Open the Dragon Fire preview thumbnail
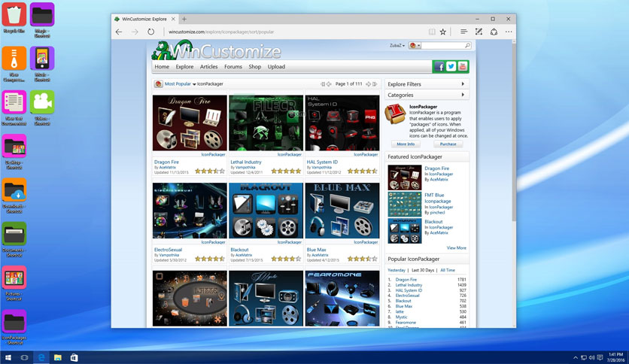The width and height of the screenshot is (629, 364). (x=190, y=123)
